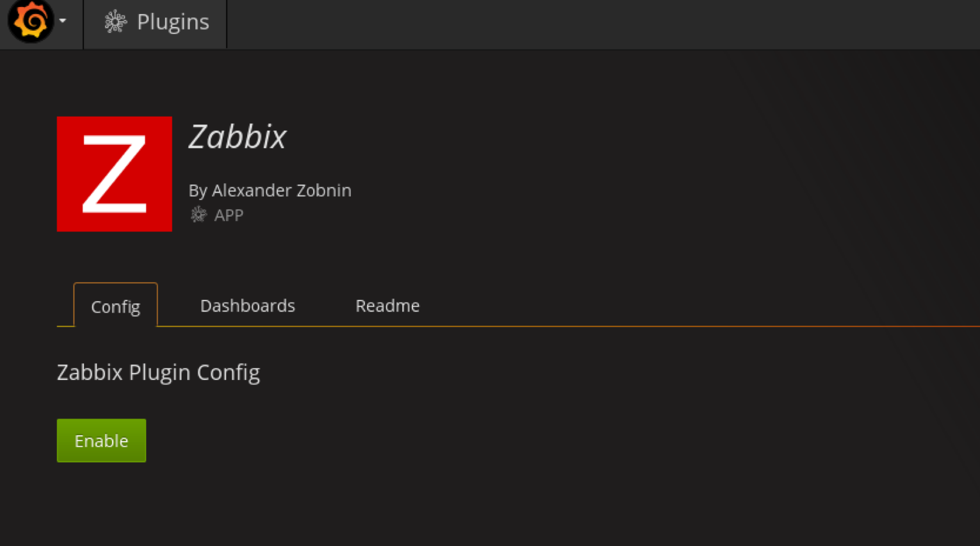This screenshot has width=980, height=546.
Task: Click the white Z letter inside logo
Action: (x=115, y=174)
